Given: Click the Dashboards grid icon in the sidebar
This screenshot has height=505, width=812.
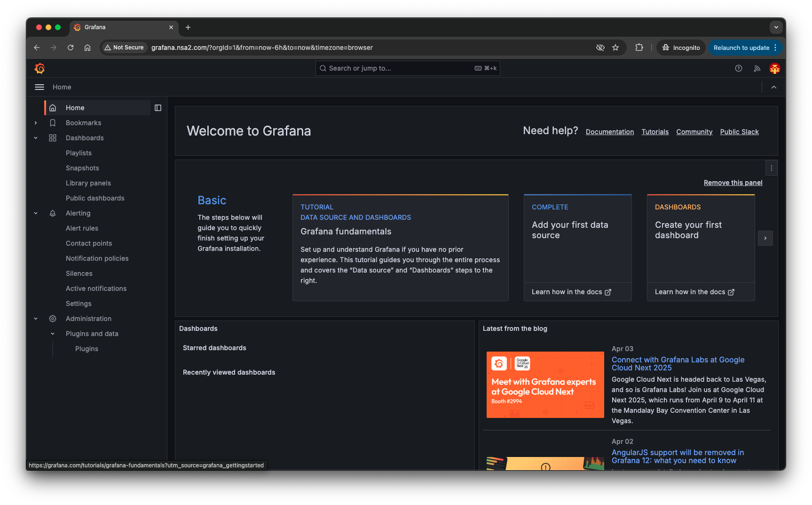Looking at the screenshot, I should 53,138.
